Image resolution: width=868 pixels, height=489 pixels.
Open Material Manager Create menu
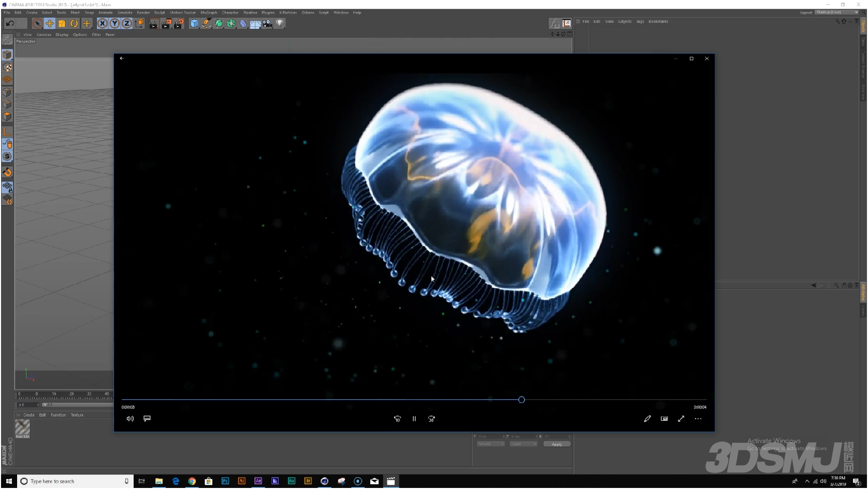pos(29,415)
